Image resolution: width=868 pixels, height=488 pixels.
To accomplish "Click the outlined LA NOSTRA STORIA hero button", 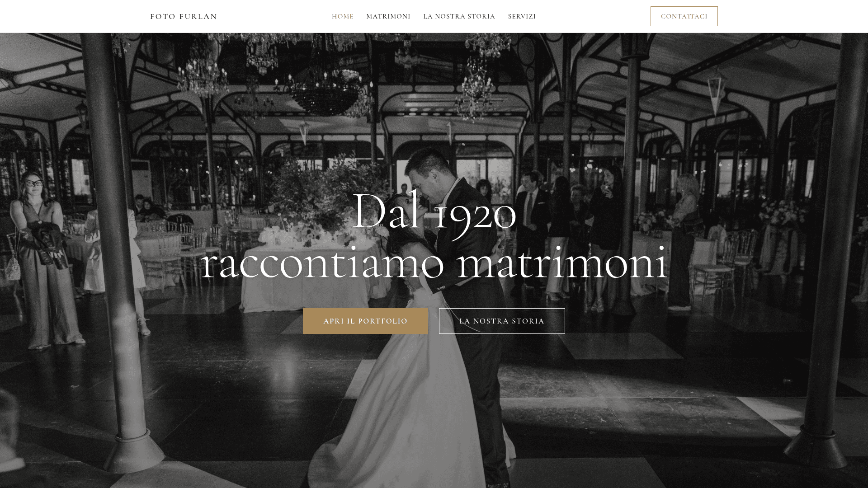I will (502, 321).
